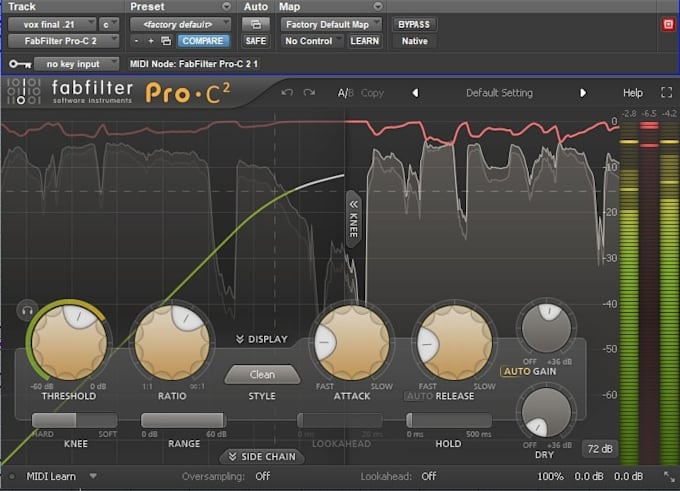Click the Copy A to B button
This screenshot has height=491, width=680.
tap(372, 93)
